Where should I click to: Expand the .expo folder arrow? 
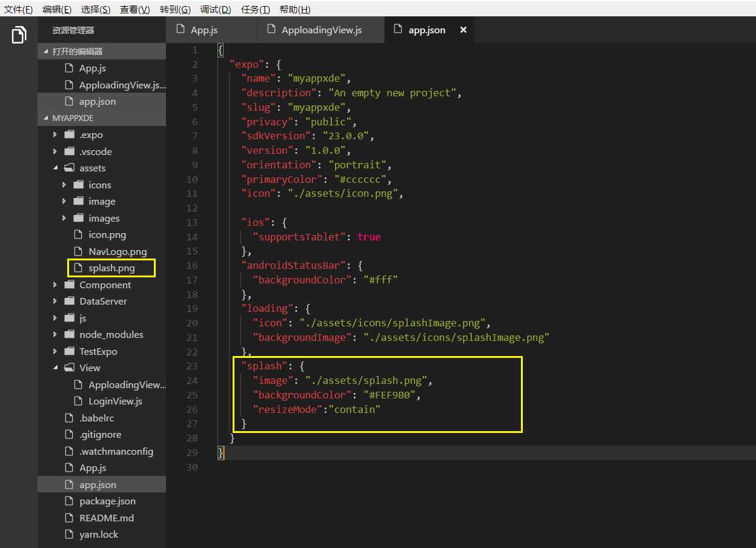(x=55, y=134)
